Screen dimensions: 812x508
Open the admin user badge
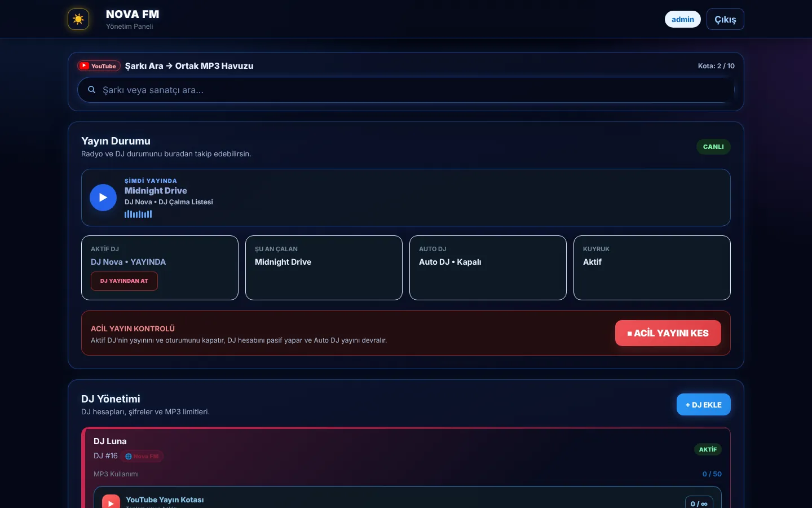(x=683, y=19)
